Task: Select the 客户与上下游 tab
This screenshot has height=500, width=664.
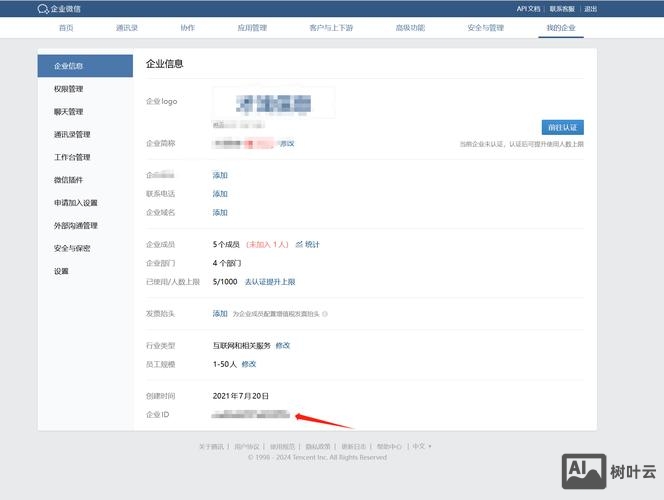Action: [x=331, y=28]
